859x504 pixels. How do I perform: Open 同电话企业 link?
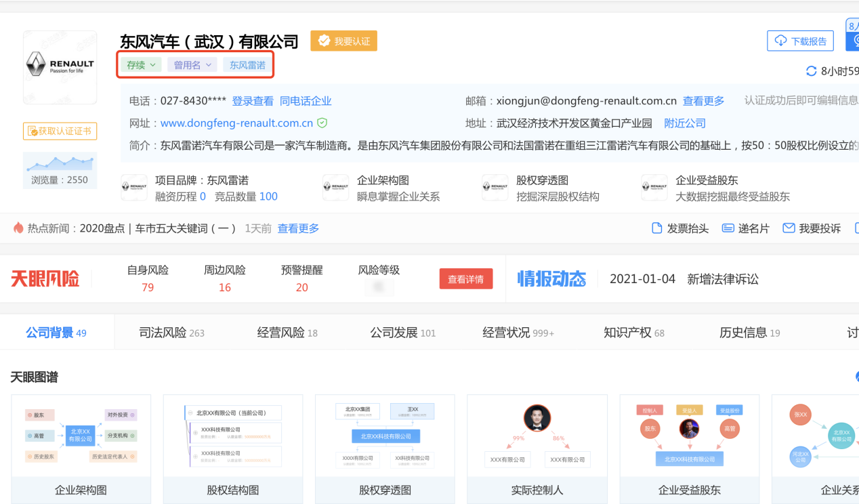tap(306, 101)
